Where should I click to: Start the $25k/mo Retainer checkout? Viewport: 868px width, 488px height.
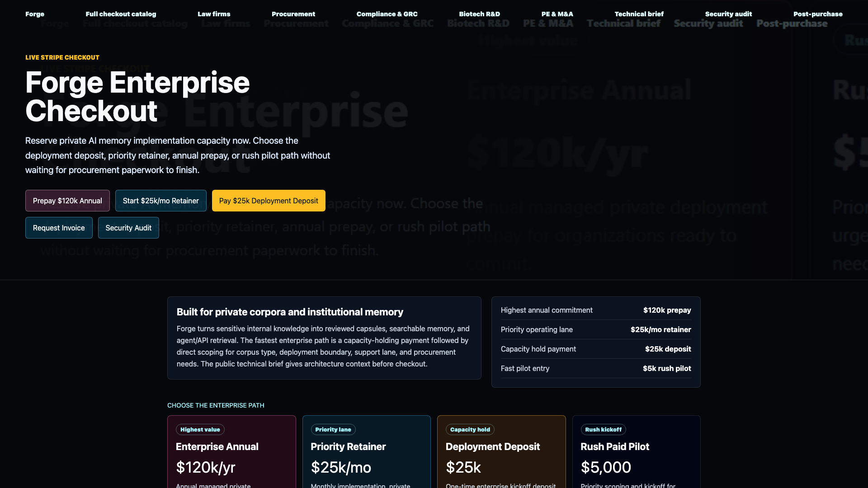(x=161, y=201)
